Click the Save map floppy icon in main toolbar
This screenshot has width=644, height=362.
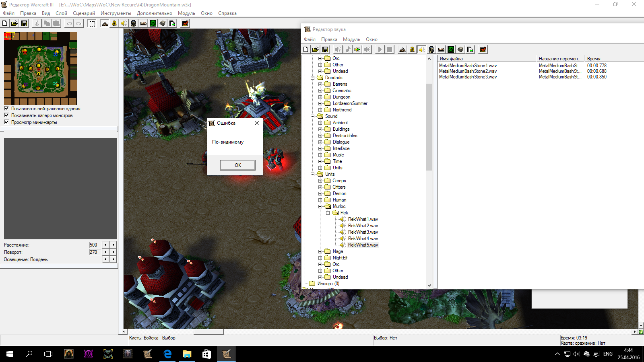pyautogui.click(x=24, y=23)
